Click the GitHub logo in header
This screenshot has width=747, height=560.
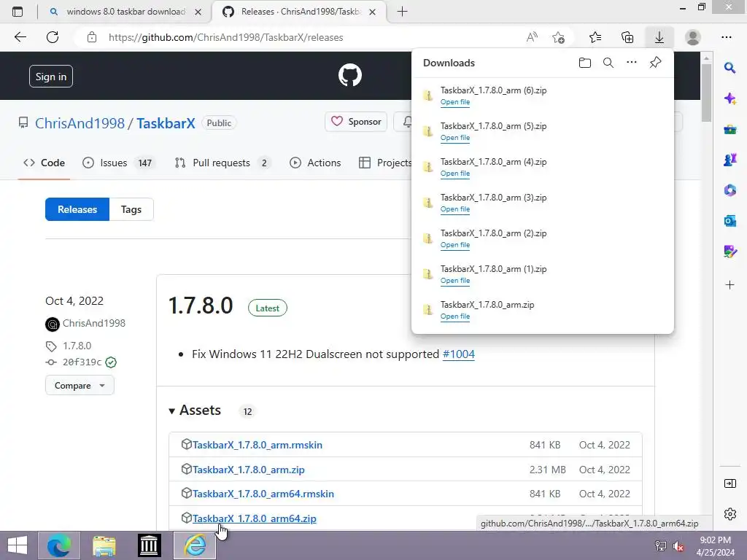click(x=350, y=75)
